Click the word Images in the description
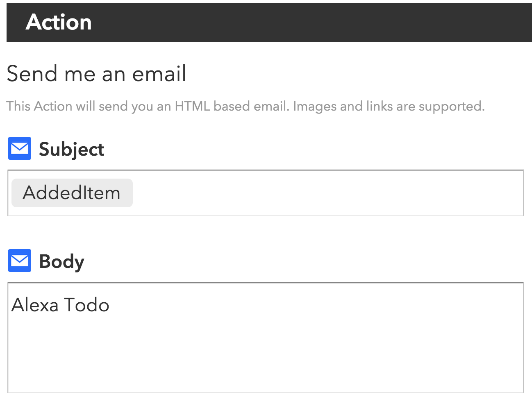 pyautogui.click(x=315, y=107)
